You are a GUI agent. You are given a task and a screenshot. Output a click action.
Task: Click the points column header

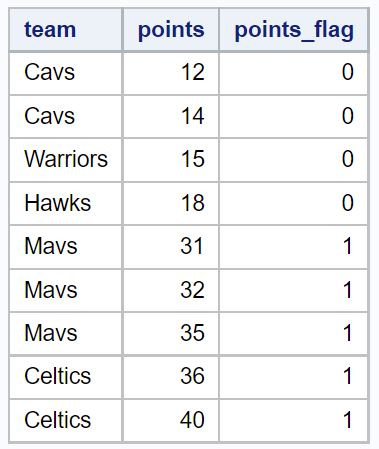171,30
